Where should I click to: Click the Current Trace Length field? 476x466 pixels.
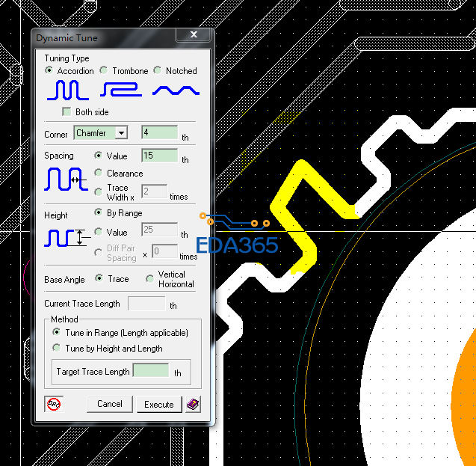pyautogui.click(x=146, y=303)
